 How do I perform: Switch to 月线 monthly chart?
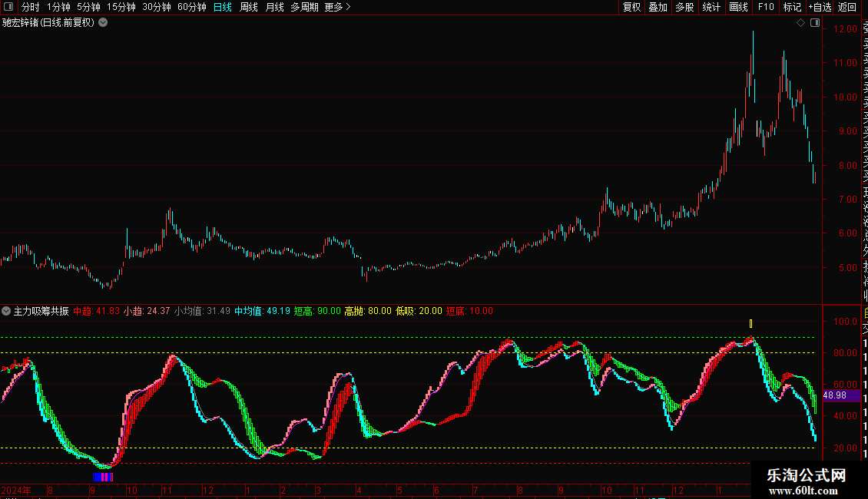[274, 7]
